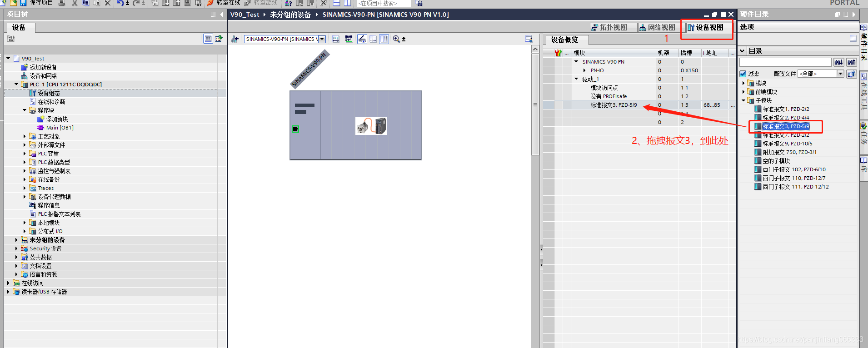Screen dimensions: 868x348
Task: Click the Go online plug icon
Action: (210, 3)
